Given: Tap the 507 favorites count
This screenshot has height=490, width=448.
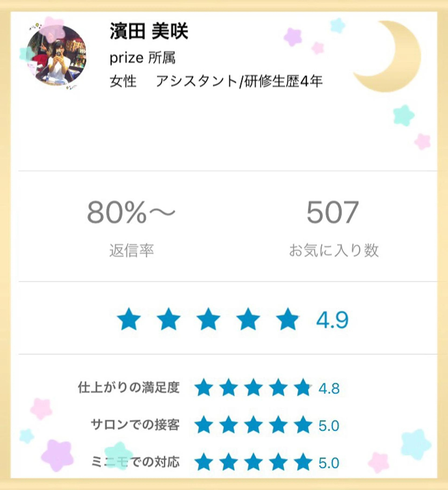Looking at the screenshot, I should (x=332, y=212).
